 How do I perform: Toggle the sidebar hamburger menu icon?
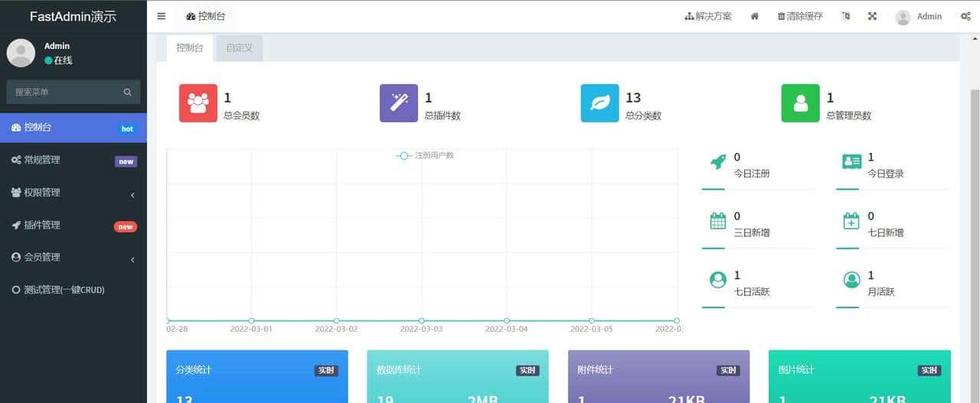[161, 16]
